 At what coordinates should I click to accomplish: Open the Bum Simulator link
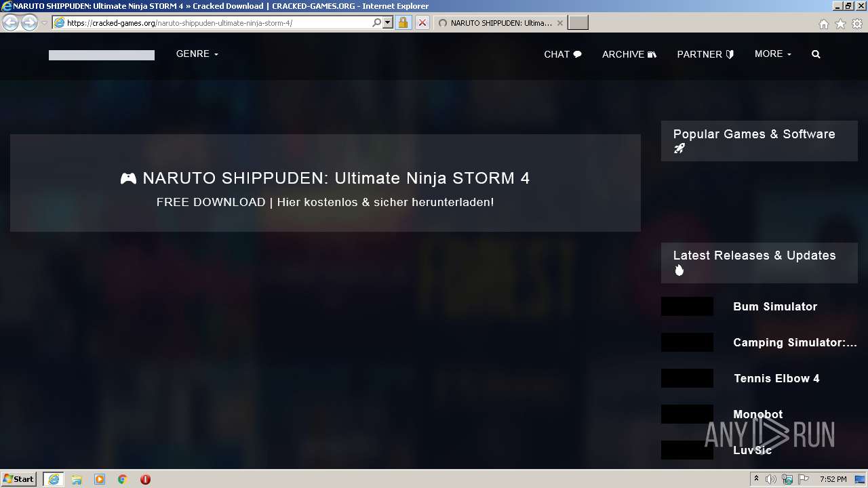pyautogui.click(x=775, y=306)
